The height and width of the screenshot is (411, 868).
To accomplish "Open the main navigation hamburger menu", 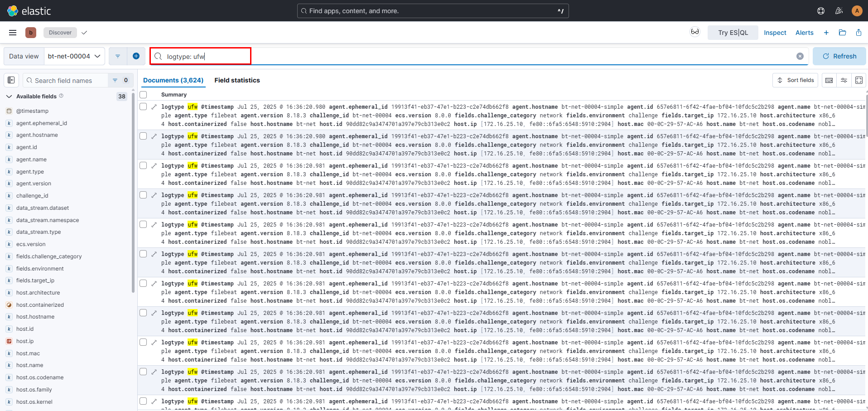I will click(x=13, y=33).
